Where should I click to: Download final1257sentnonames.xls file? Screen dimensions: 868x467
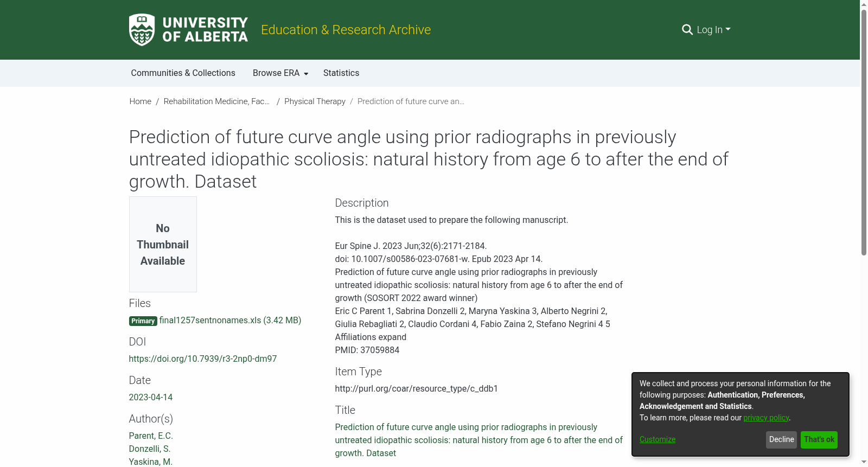coord(230,321)
